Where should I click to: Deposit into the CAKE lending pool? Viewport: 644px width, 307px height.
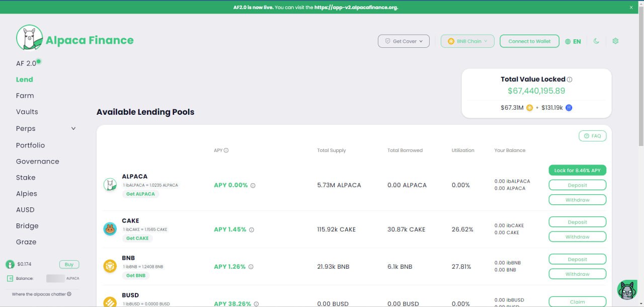(577, 222)
